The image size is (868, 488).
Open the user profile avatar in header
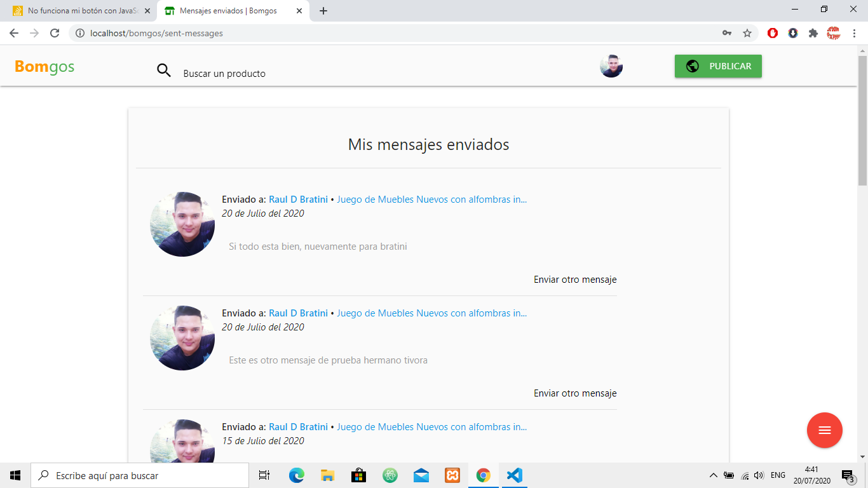pos(611,66)
